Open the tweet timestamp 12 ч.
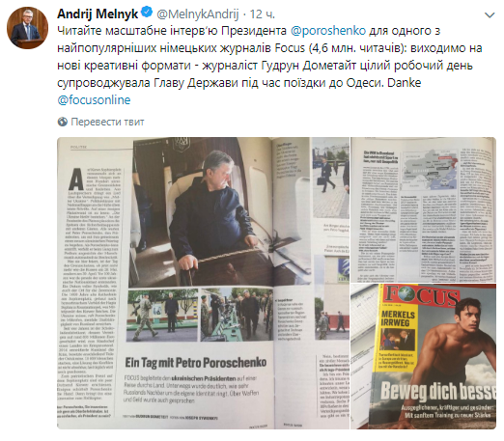This screenshot has height=441, width=504. coord(263,14)
